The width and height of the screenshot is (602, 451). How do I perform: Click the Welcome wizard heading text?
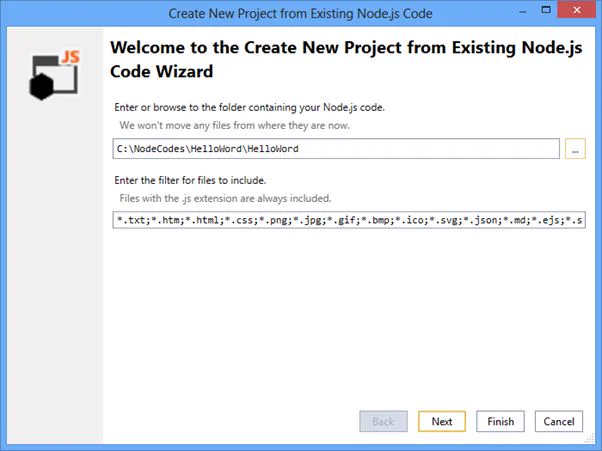pyautogui.click(x=346, y=59)
